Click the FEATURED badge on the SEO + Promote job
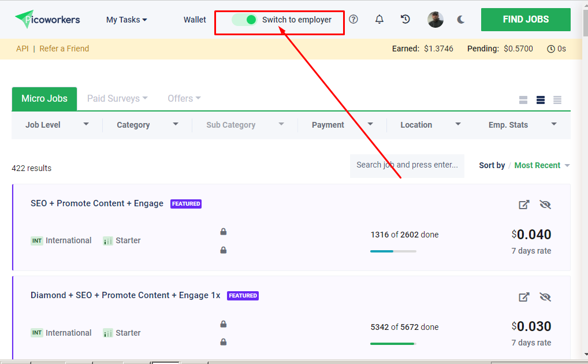Image resolution: width=588 pixels, height=364 pixels. (186, 204)
